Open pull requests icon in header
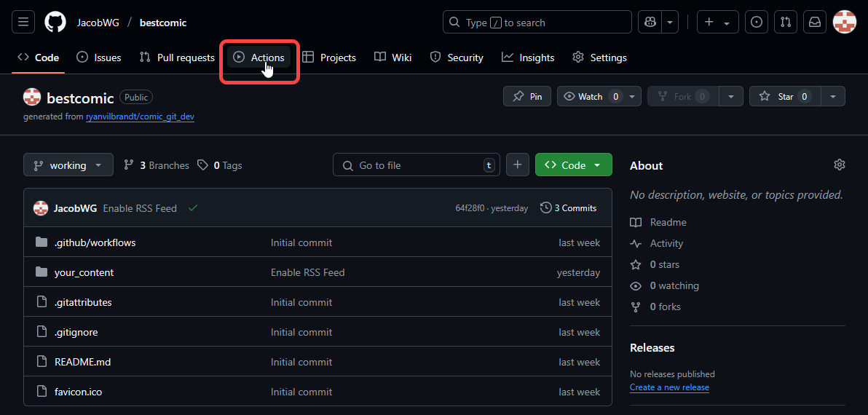The height and width of the screenshot is (415, 868). (x=785, y=23)
